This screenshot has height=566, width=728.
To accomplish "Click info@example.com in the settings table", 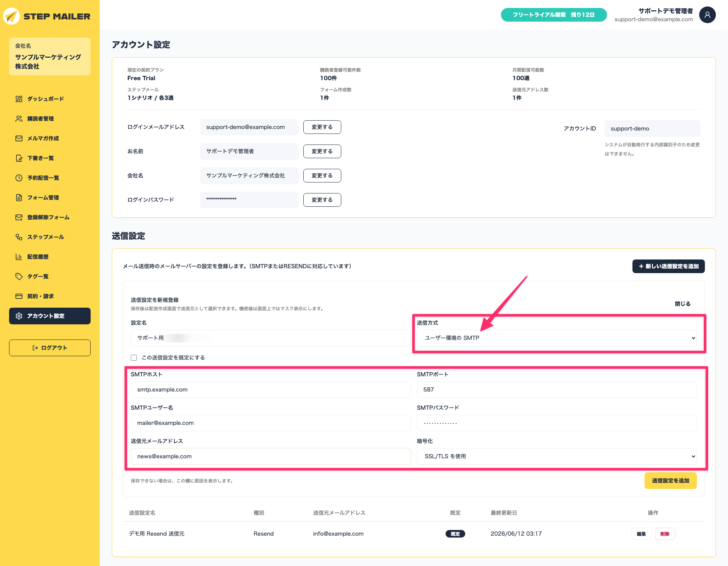I will click(x=338, y=534).
